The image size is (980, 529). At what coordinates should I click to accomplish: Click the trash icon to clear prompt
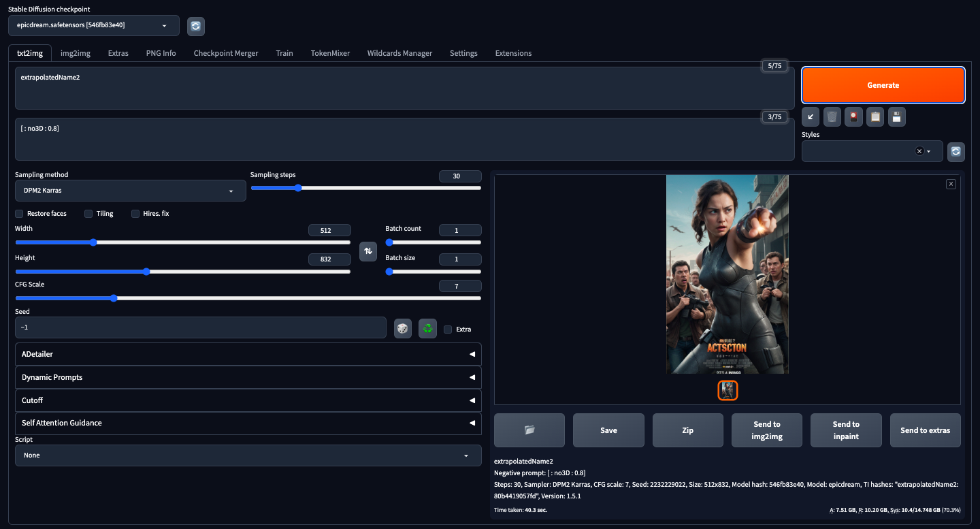click(x=832, y=117)
